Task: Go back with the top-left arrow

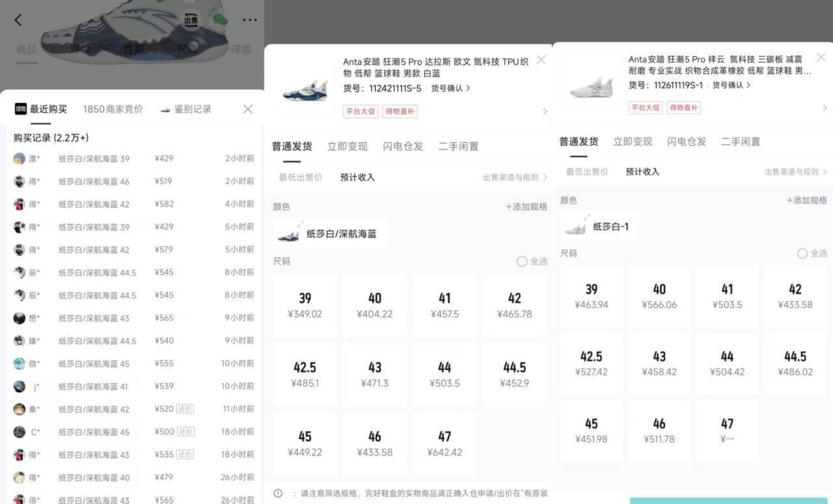Action: click(x=18, y=20)
